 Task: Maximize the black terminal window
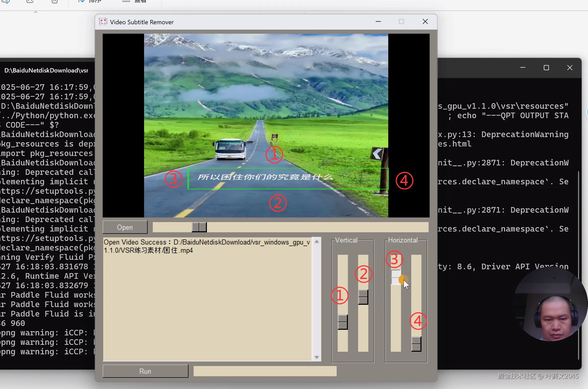point(546,68)
